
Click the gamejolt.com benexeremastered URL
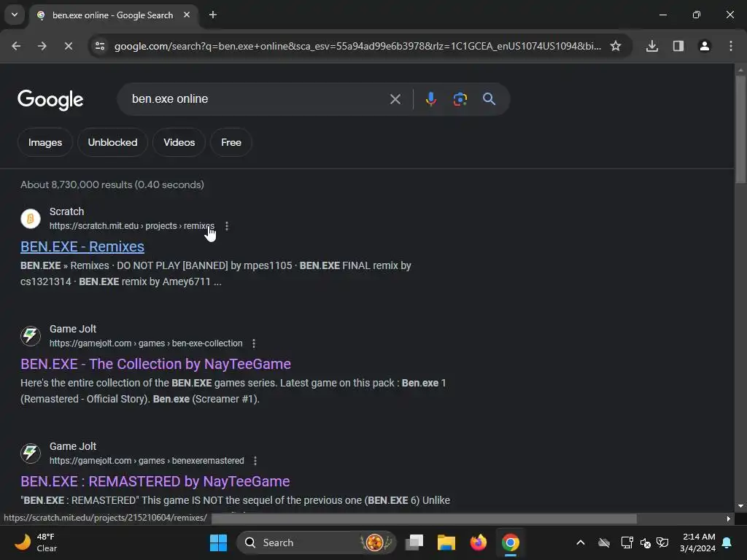click(147, 461)
